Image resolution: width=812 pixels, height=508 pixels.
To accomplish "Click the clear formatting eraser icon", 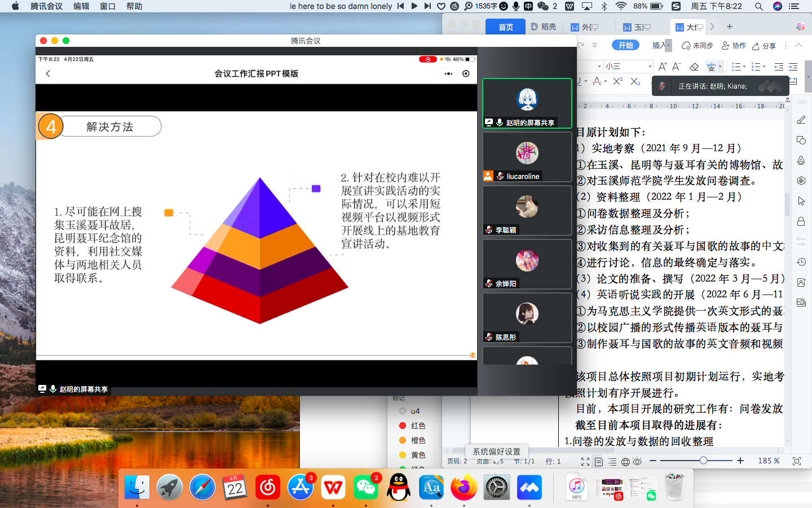I will (694, 67).
